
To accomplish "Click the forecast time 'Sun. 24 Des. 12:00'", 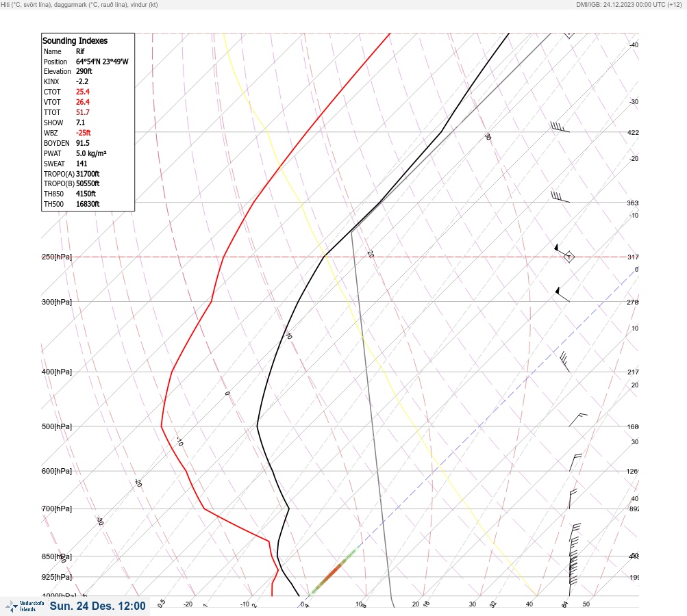I will point(97,606).
